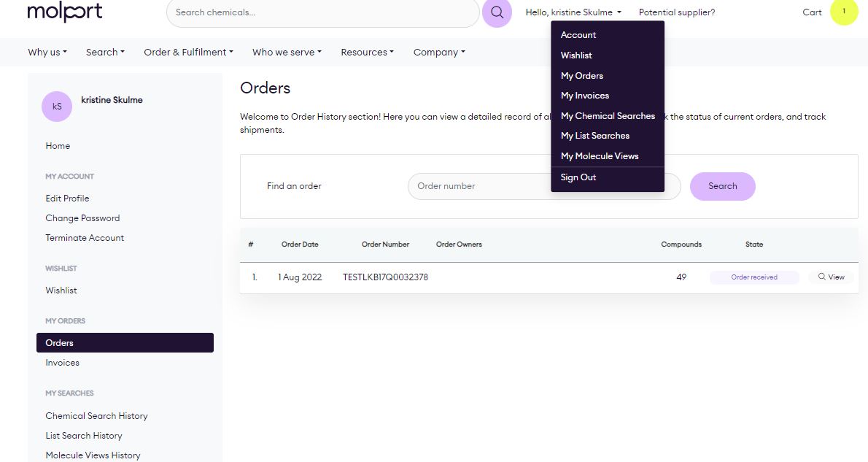This screenshot has width=868, height=462.
Task: Expand the Order & Fulfilment dropdown
Action: coord(187,52)
